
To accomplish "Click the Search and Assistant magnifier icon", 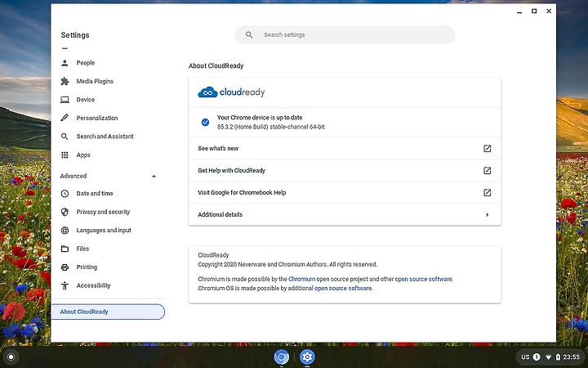I will click(65, 137).
